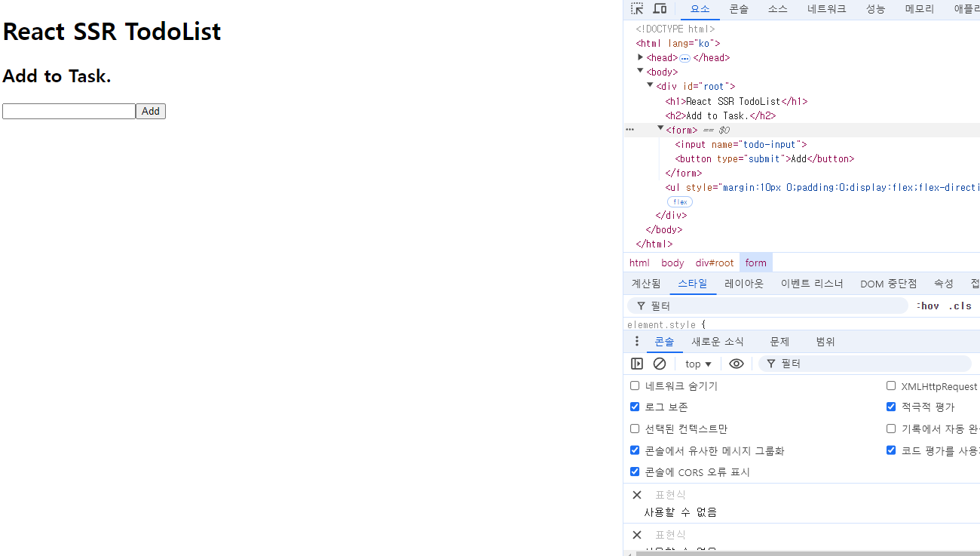This screenshot has width=980, height=556.
Task: Enable the 기록에서 자동 완성 checkbox
Action: (891, 429)
